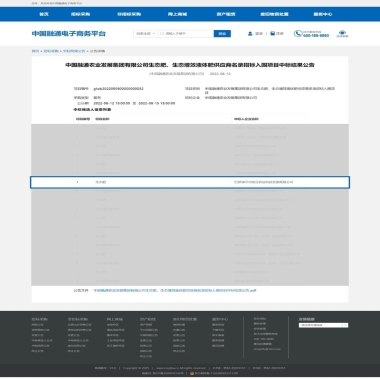Go to 资产租赁 in navigation bar
The image size is (380, 380).
226,14
